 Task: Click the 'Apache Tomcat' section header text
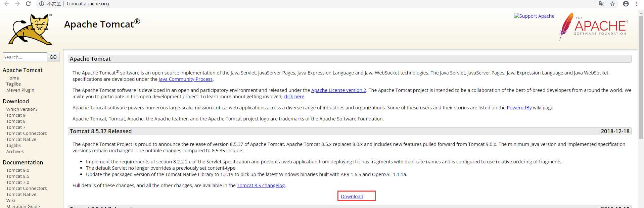tap(90, 59)
